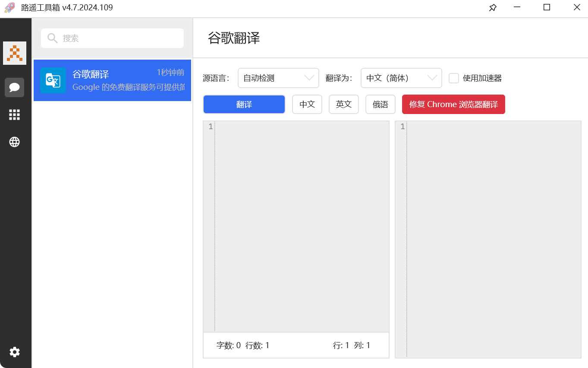Click the Google Translate icon in the list
This screenshot has width=588, height=368.
coord(53,80)
